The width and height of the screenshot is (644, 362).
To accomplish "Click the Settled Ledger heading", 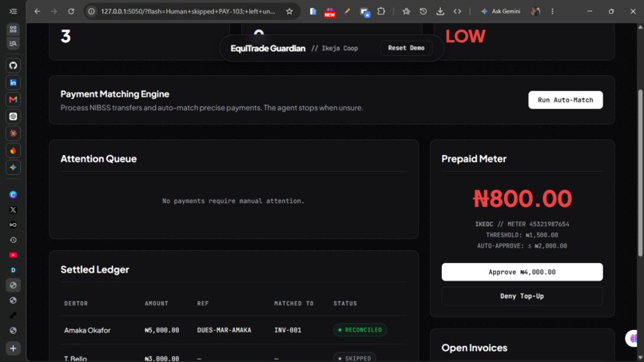I will click(x=95, y=269).
